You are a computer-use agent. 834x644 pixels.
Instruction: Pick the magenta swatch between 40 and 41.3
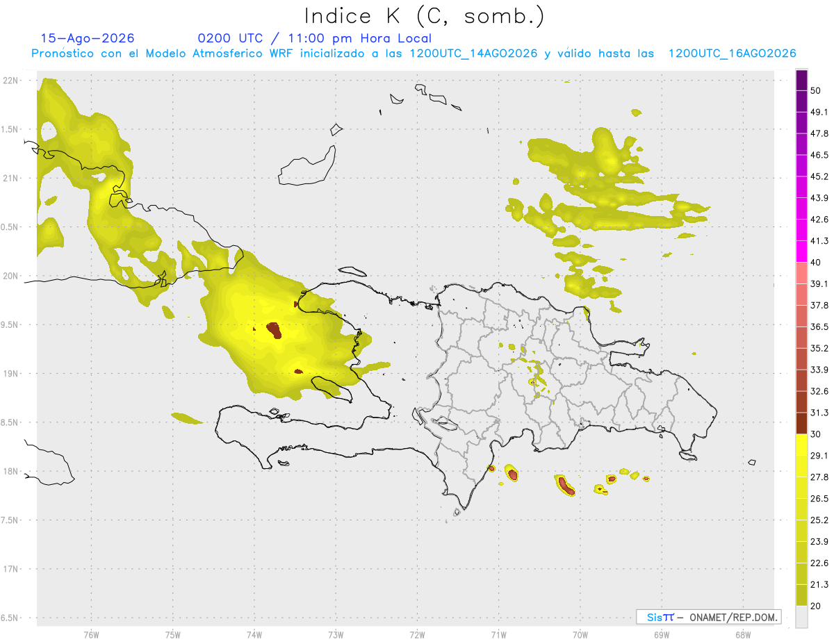[801, 251]
